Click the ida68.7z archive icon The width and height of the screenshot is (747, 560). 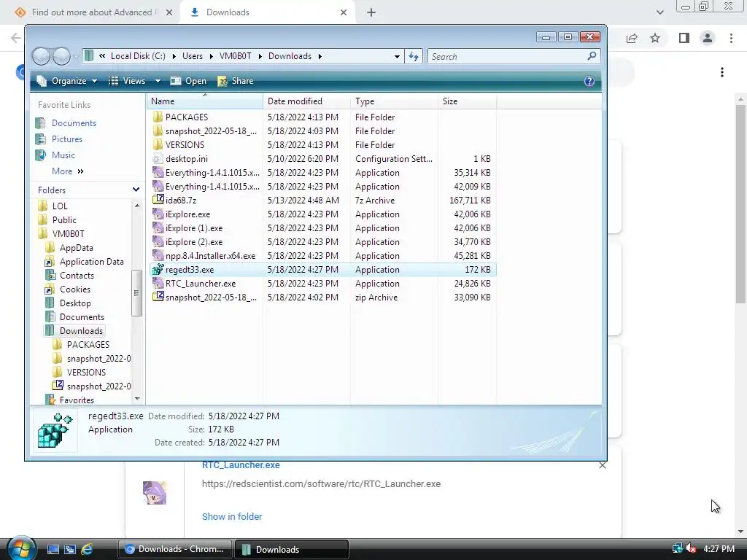tap(158, 200)
